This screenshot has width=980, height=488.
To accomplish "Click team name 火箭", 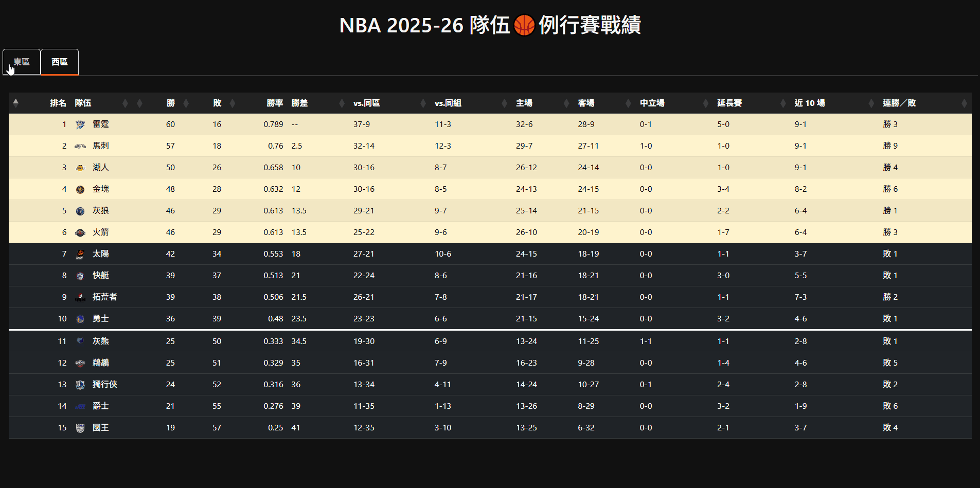I will click(x=100, y=232).
